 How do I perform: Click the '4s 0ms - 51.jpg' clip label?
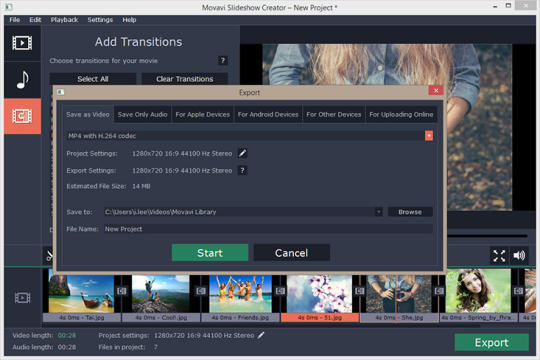[320, 317]
